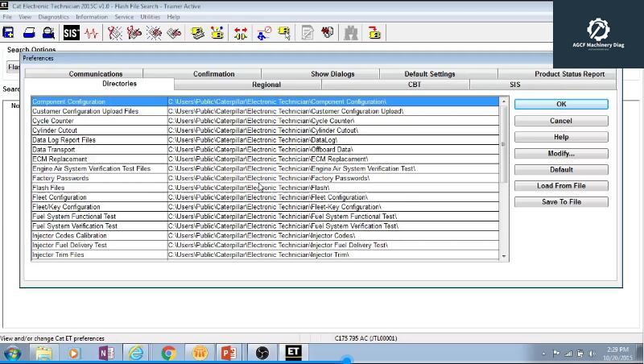
Task: Open the Status tool waveform icon
Action: pyautogui.click(x=91, y=32)
